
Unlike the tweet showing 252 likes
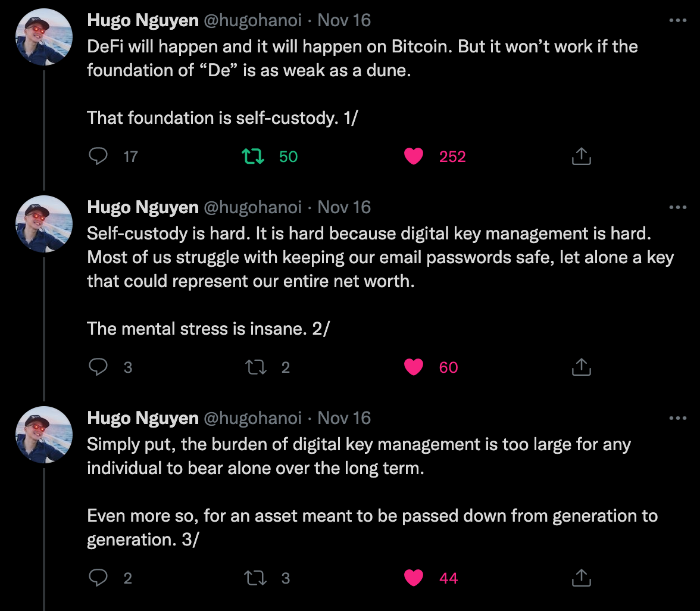click(x=414, y=156)
